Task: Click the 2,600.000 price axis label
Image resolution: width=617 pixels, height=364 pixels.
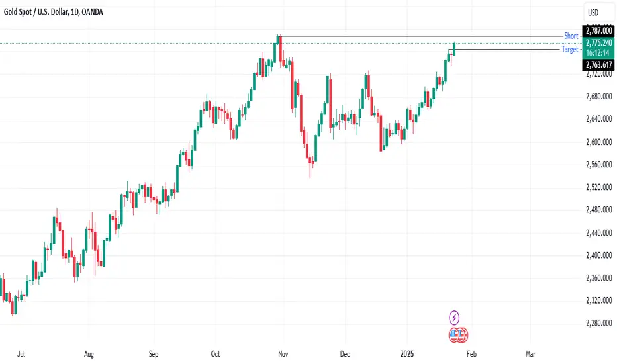Action: coord(599,142)
